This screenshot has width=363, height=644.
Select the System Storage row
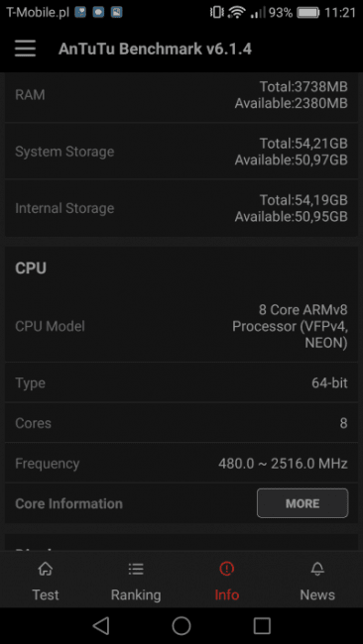tap(181, 152)
